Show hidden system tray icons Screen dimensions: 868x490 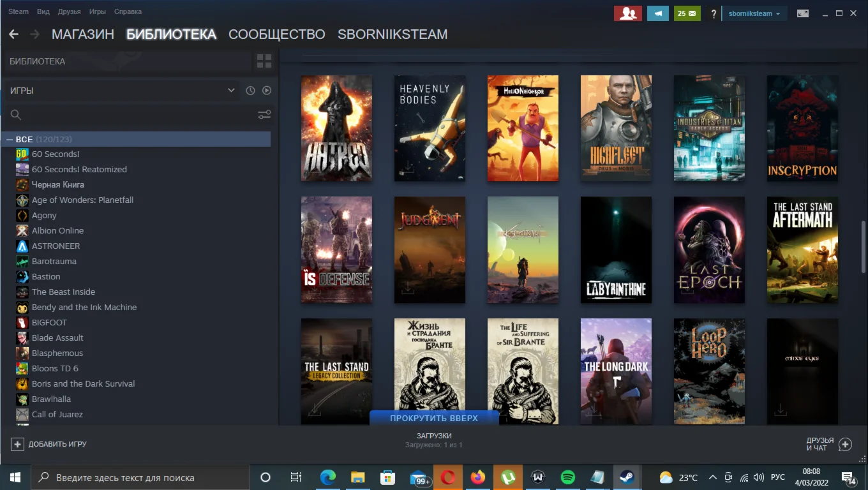(712, 477)
